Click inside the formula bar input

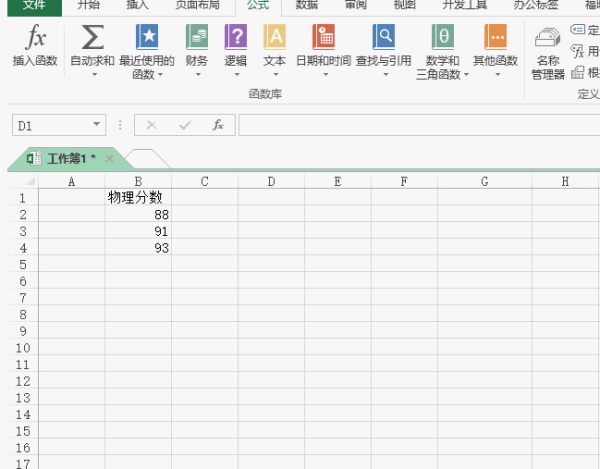(x=419, y=125)
